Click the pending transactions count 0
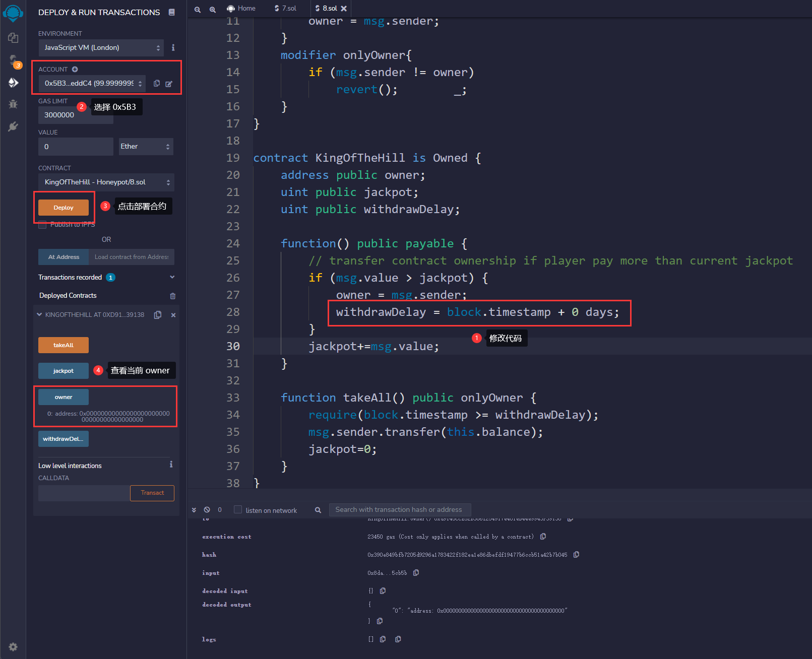Screen dimensions: 812x659 220,510
